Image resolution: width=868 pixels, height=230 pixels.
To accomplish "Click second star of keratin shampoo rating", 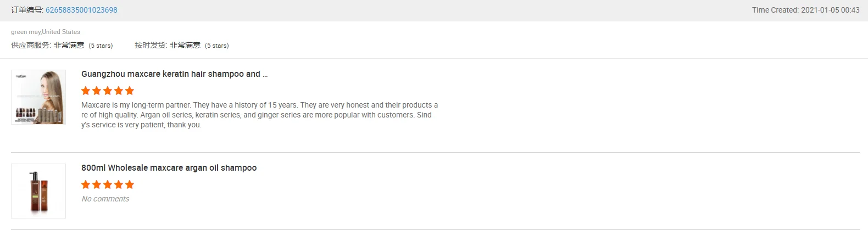I will [x=97, y=91].
